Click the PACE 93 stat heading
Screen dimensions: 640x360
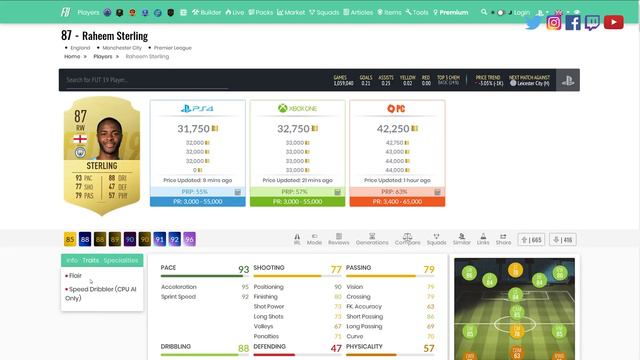205,269
